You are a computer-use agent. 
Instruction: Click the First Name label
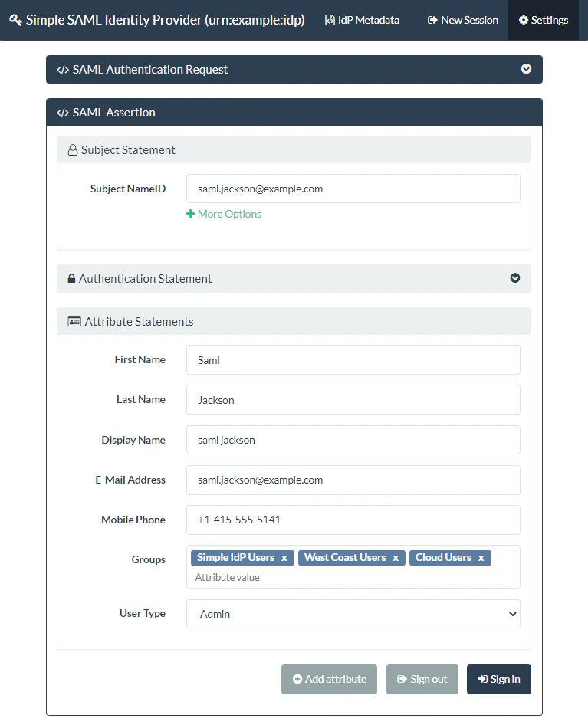140,359
